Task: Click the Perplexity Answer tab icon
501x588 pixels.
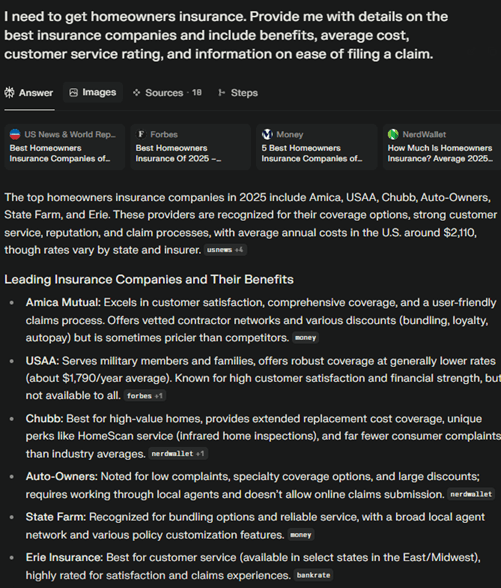Action: pyautogui.click(x=9, y=92)
